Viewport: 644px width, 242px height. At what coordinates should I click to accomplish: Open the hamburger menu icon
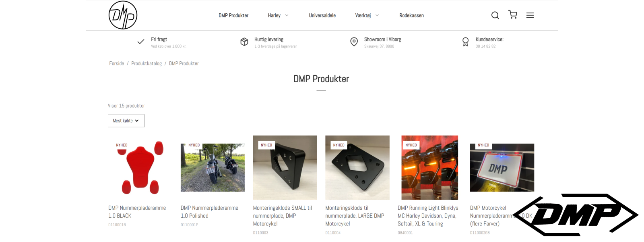(x=530, y=15)
